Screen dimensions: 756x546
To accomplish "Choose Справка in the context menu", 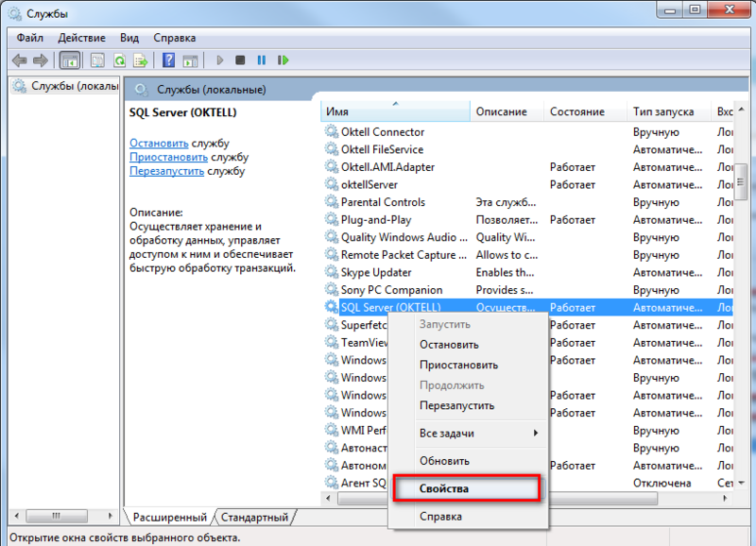I will tap(468, 516).
